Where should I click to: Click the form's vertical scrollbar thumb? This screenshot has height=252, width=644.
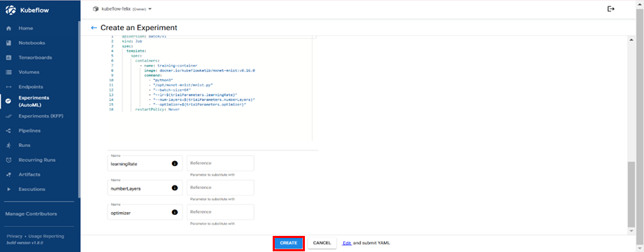(x=631, y=194)
